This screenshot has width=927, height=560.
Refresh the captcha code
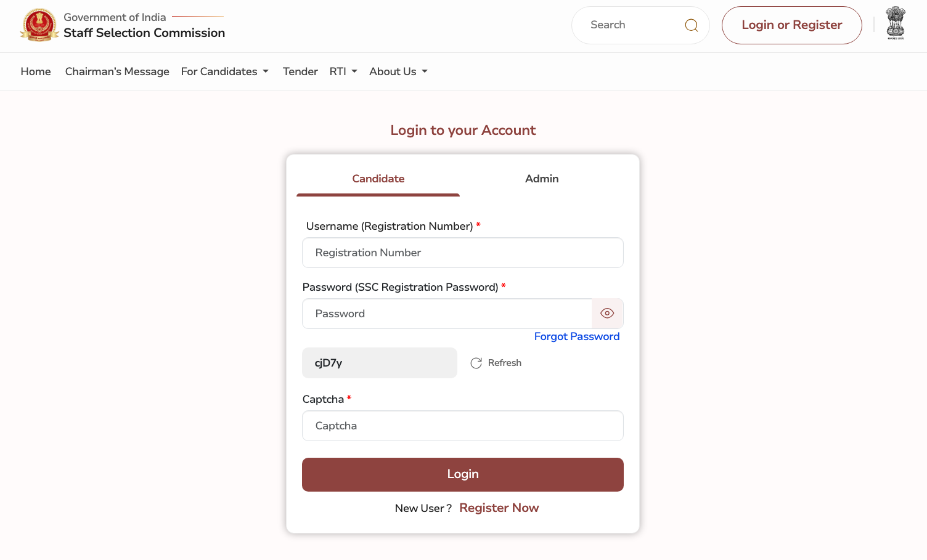point(496,363)
